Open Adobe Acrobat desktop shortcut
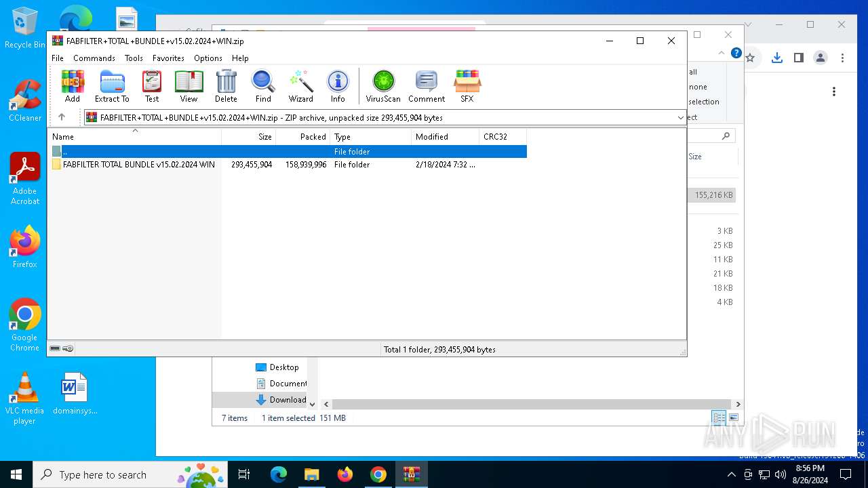The image size is (868, 488). tap(25, 179)
